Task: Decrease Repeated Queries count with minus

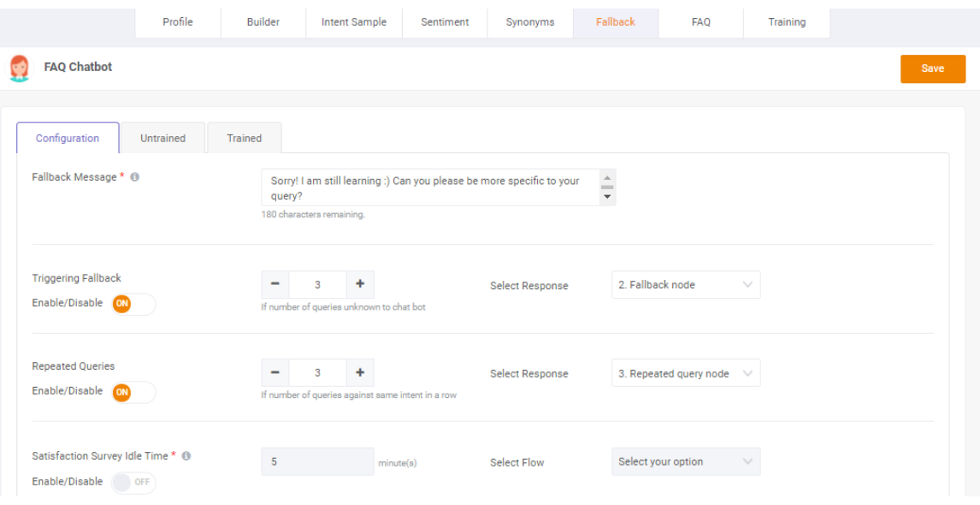Action: (x=275, y=373)
